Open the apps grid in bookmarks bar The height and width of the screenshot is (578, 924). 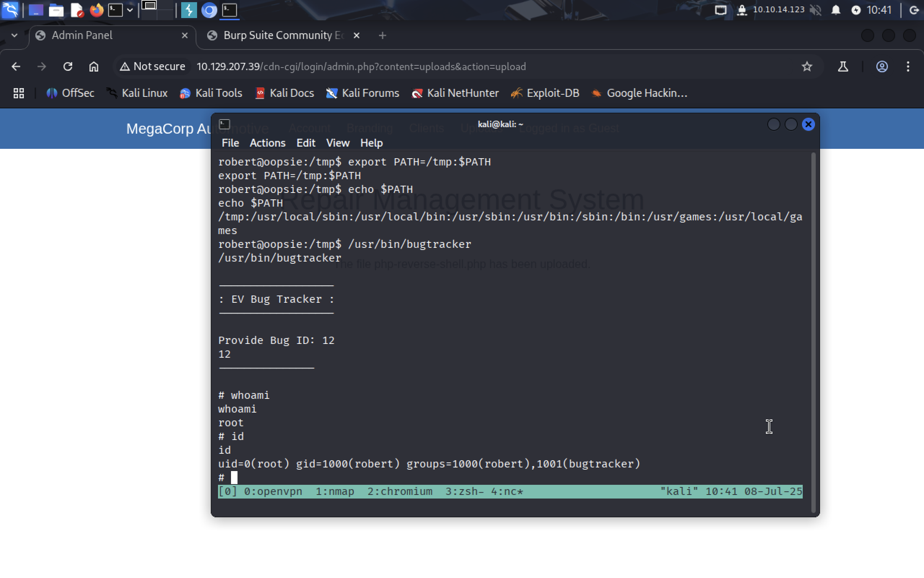(x=19, y=93)
